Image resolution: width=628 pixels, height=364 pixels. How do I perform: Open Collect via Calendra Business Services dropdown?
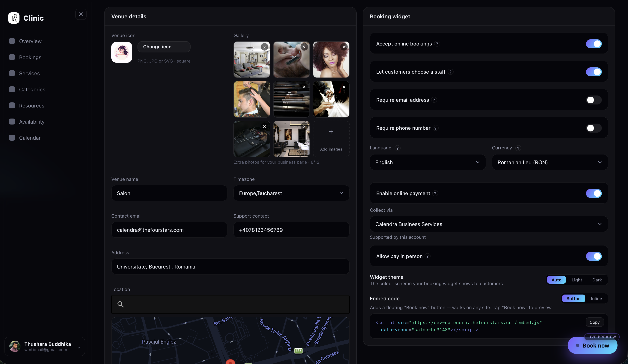click(489, 224)
